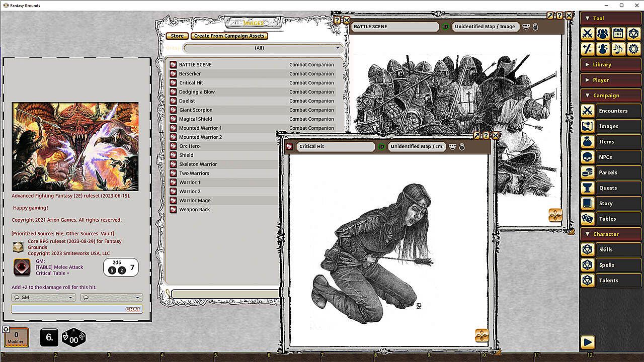This screenshot has width=644, height=362.
Task: Toggle the lock on the BATTLE SCENE window
Action: click(535, 27)
